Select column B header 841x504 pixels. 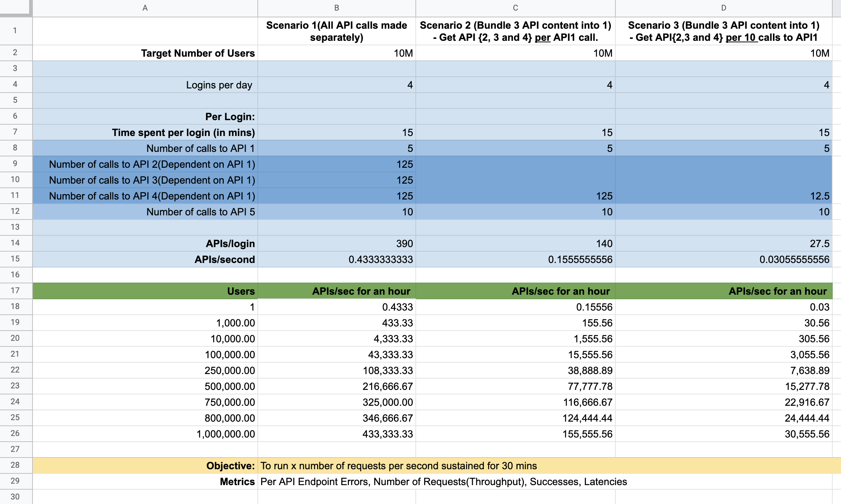tap(336, 8)
